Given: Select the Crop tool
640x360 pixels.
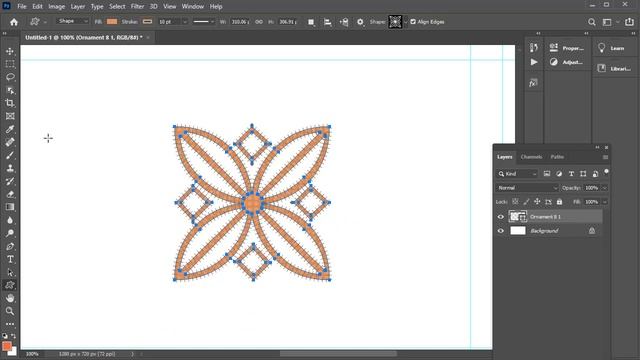Looking at the screenshot, I should (10, 103).
